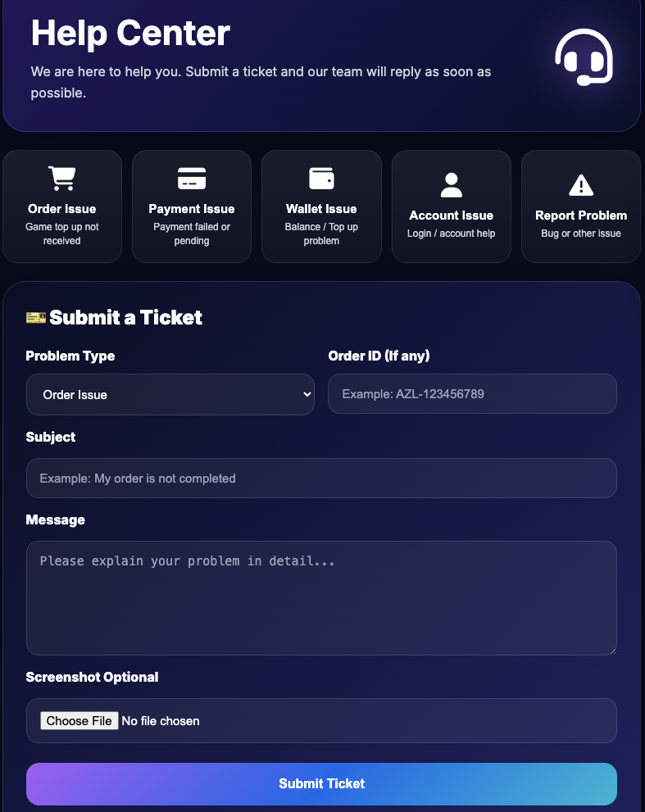Select the Order Issue card title

coord(62,209)
